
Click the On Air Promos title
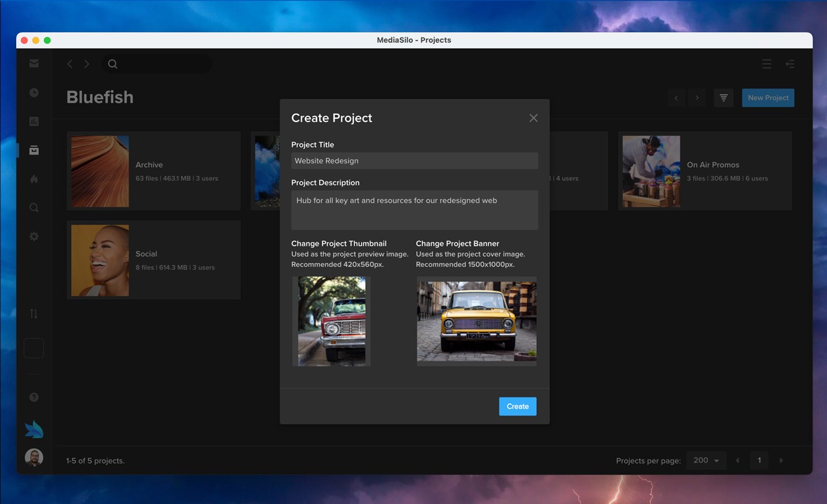click(713, 165)
